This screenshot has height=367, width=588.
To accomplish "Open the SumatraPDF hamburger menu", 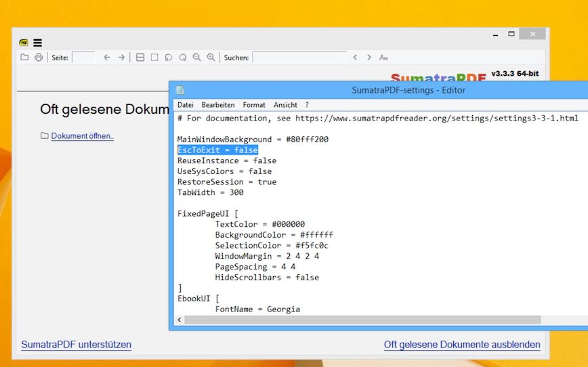I will [37, 43].
